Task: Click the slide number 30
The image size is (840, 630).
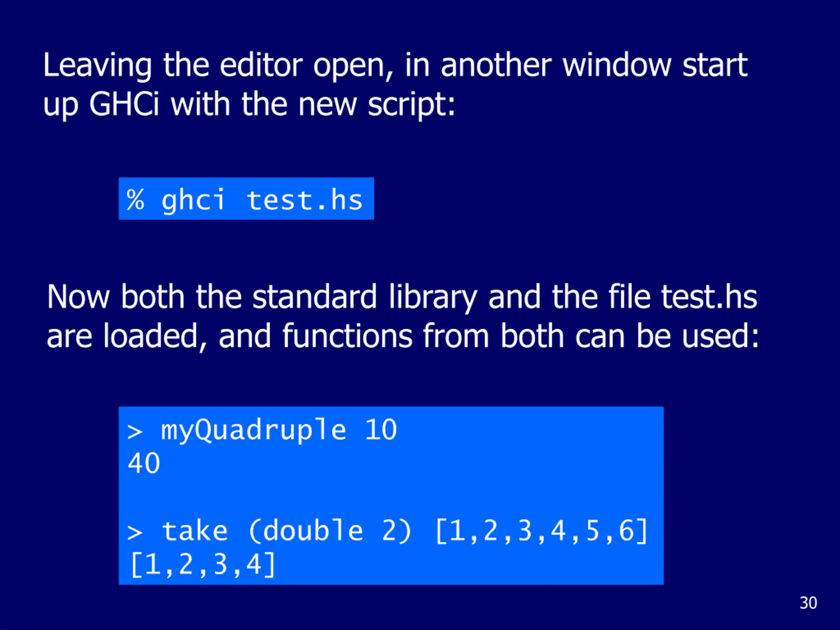Action: pos(808,603)
